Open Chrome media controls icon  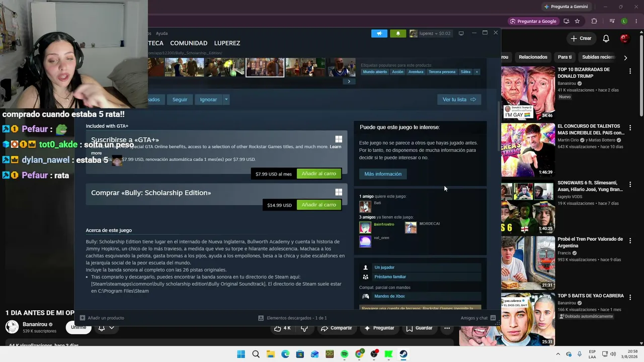coord(612,21)
